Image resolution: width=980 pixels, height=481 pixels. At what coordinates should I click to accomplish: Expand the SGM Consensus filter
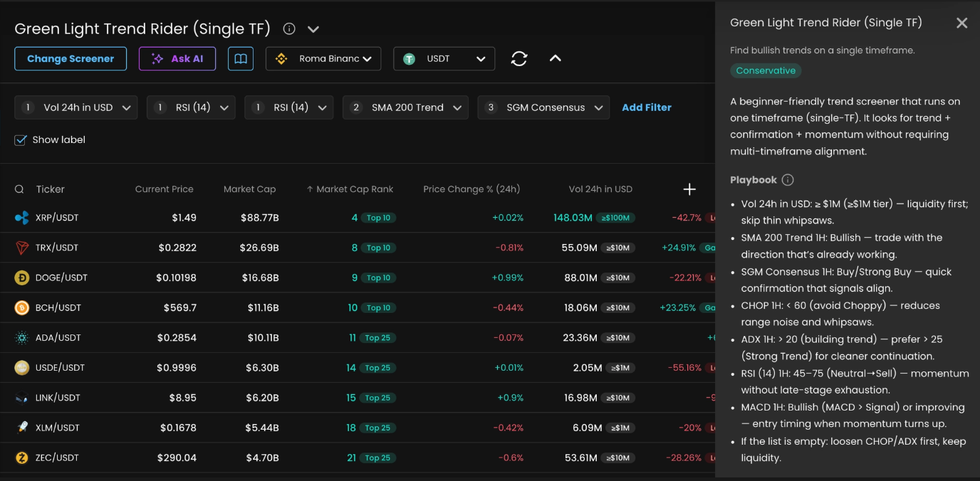543,107
